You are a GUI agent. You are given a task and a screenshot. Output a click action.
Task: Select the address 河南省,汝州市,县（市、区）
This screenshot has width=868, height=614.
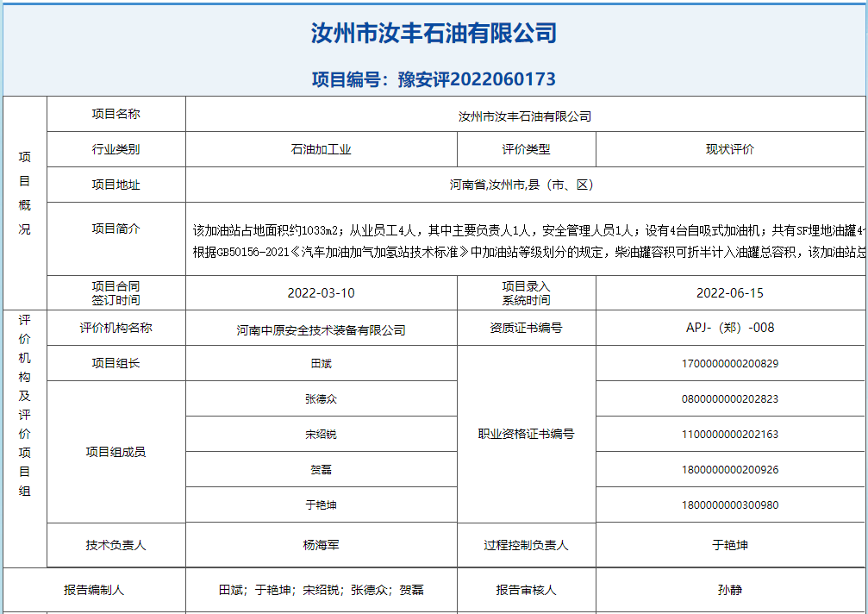tap(521, 185)
